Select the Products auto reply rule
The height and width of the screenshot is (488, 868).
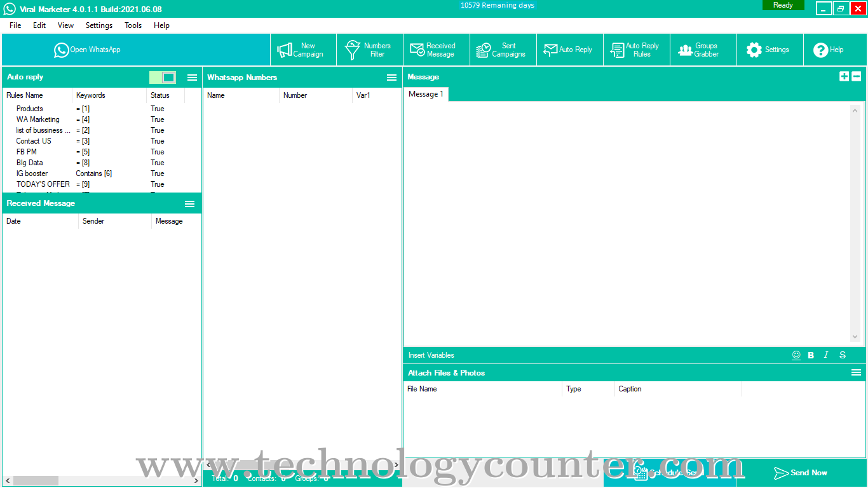click(x=102, y=109)
